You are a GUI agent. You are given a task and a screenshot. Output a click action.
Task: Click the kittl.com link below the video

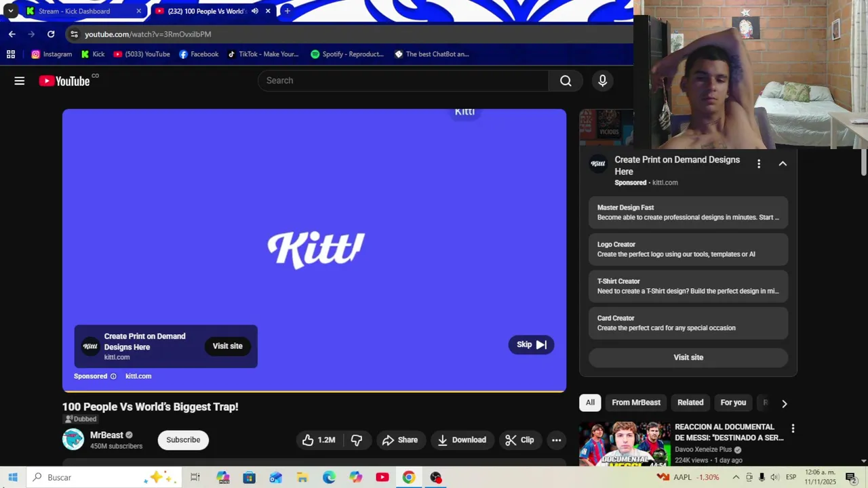point(138,376)
